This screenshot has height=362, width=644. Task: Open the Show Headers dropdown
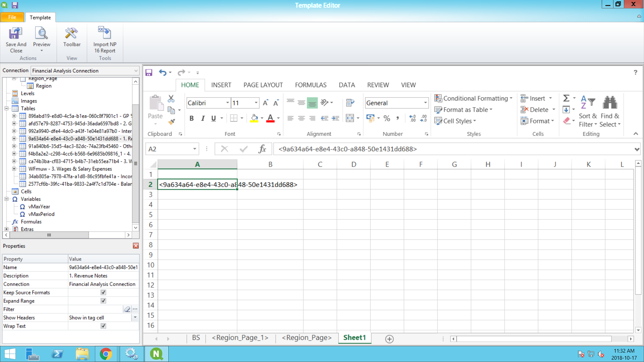[135, 317]
